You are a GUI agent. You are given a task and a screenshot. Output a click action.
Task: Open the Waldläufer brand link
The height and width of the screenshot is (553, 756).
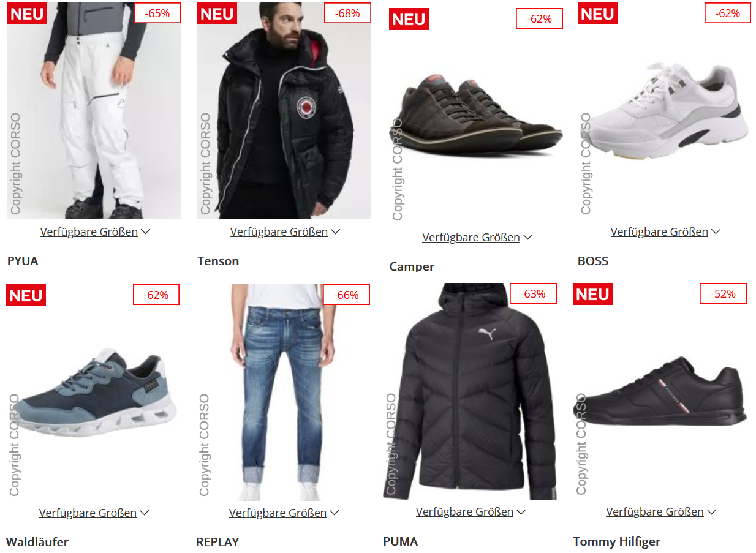pos(37,542)
